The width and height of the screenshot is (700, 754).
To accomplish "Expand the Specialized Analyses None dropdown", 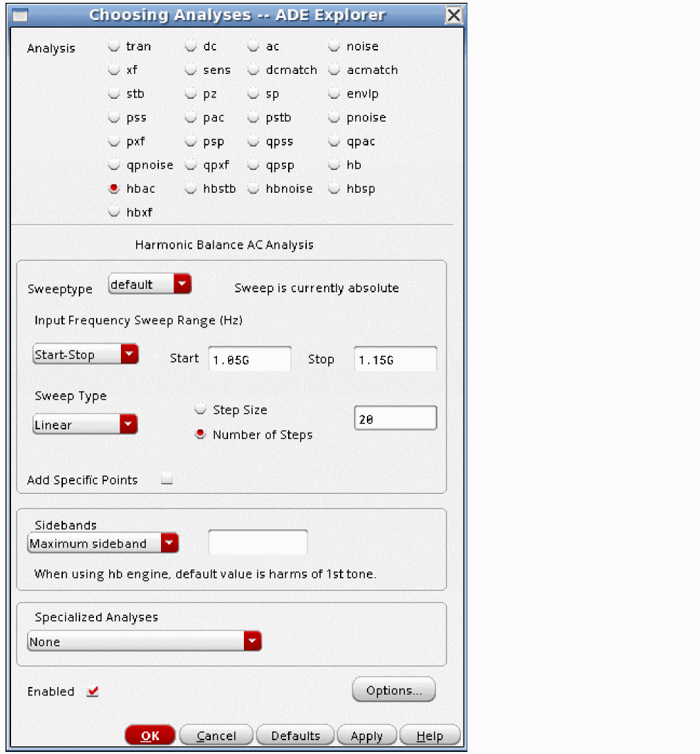I will coord(144,641).
